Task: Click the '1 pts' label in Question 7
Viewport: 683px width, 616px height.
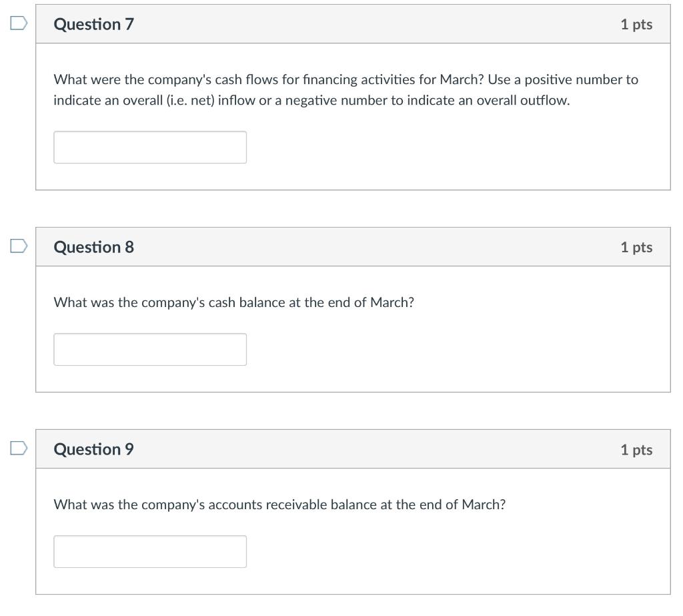Action: 636,25
